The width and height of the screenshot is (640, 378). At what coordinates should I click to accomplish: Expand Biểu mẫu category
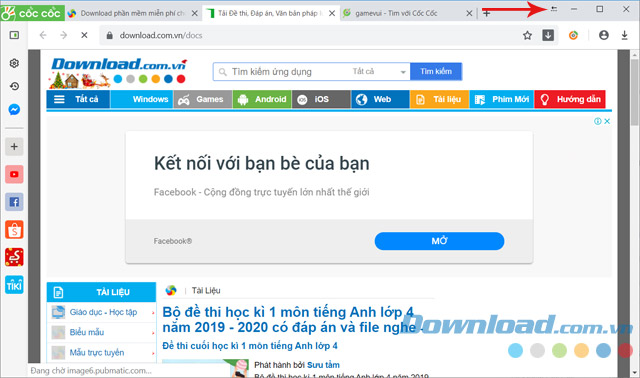tap(101, 332)
